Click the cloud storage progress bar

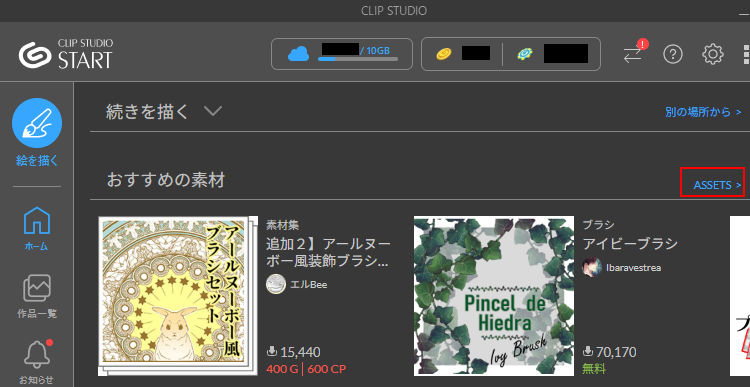(358, 59)
